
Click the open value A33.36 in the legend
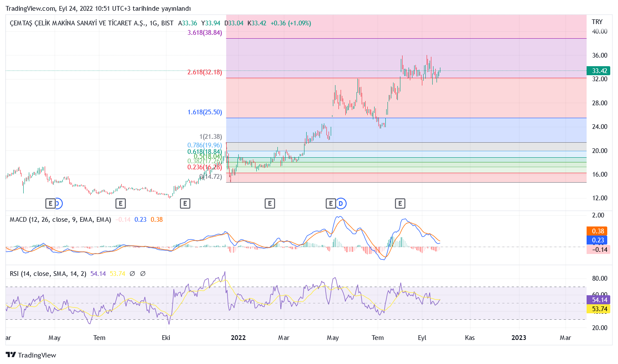[188, 23]
